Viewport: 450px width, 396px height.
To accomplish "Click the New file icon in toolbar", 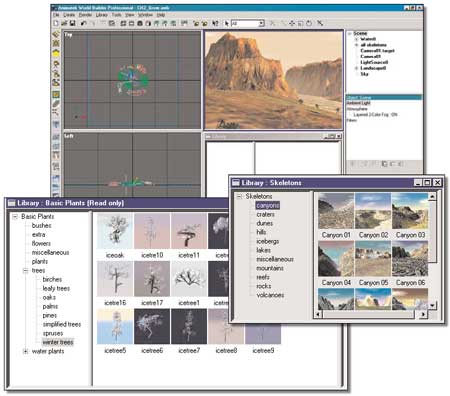I will pos(56,23).
